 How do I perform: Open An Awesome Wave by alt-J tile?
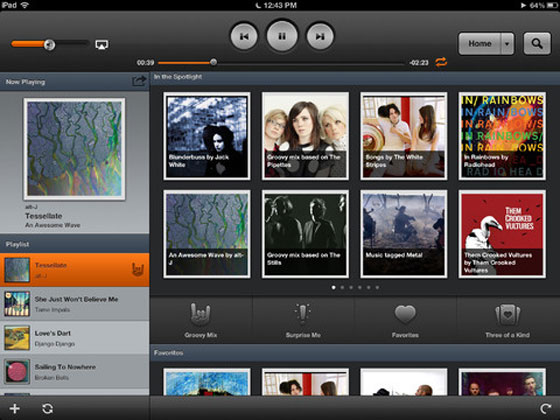pyautogui.click(x=207, y=234)
